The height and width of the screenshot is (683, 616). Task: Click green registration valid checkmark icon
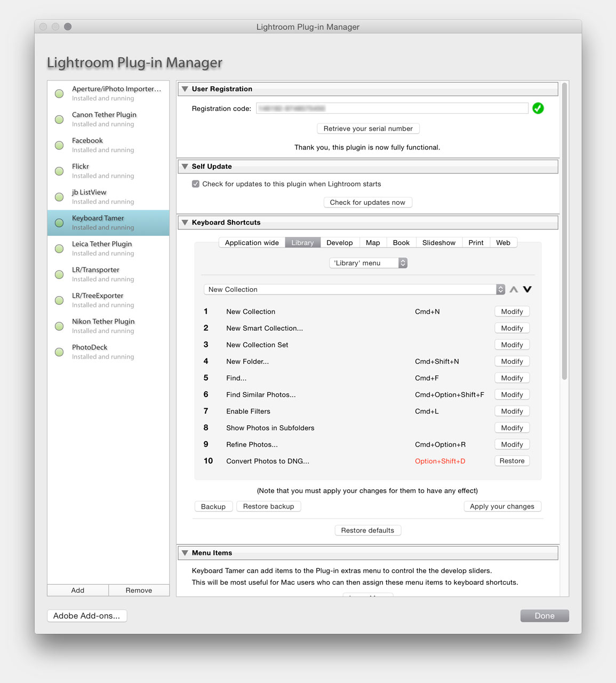tap(538, 108)
